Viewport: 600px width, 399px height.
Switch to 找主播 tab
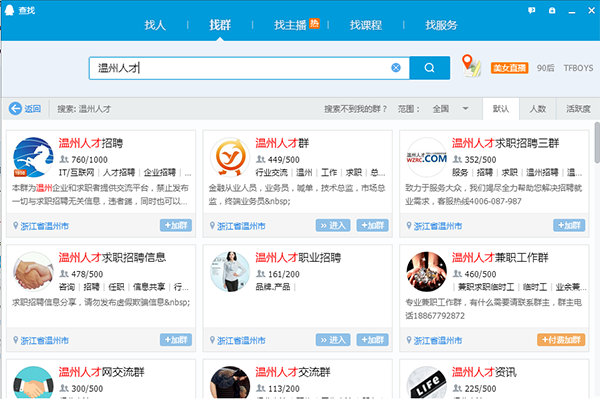coord(290,25)
